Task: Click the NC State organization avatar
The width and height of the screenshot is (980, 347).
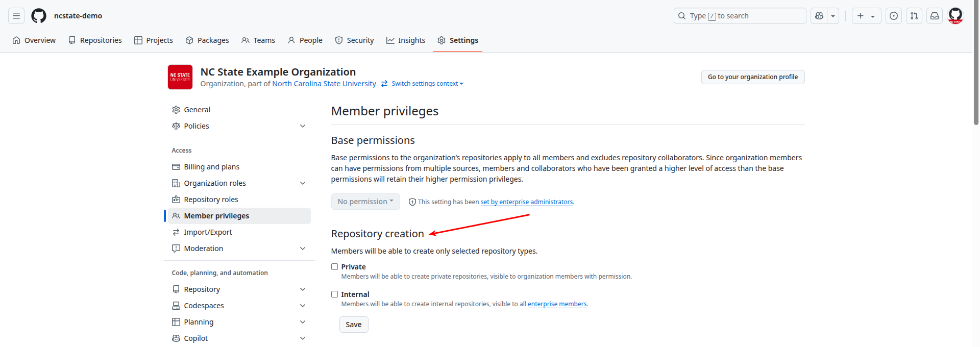Action: [180, 77]
